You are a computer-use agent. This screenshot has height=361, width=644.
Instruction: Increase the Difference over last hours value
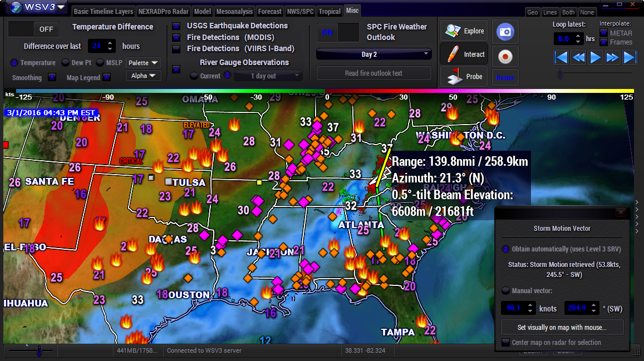click(110, 43)
